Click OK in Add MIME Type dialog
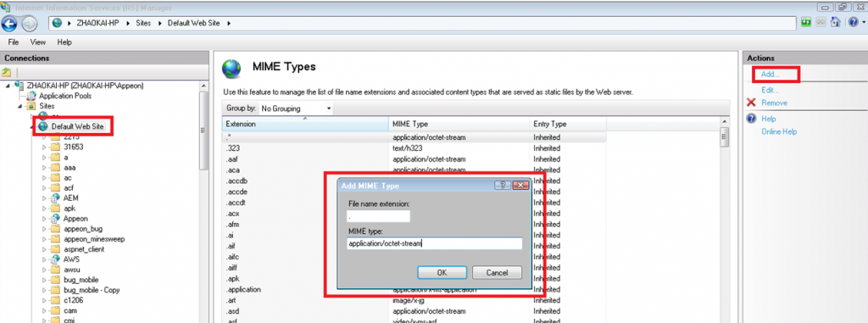The width and height of the screenshot is (868, 323). pyautogui.click(x=442, y=273)
